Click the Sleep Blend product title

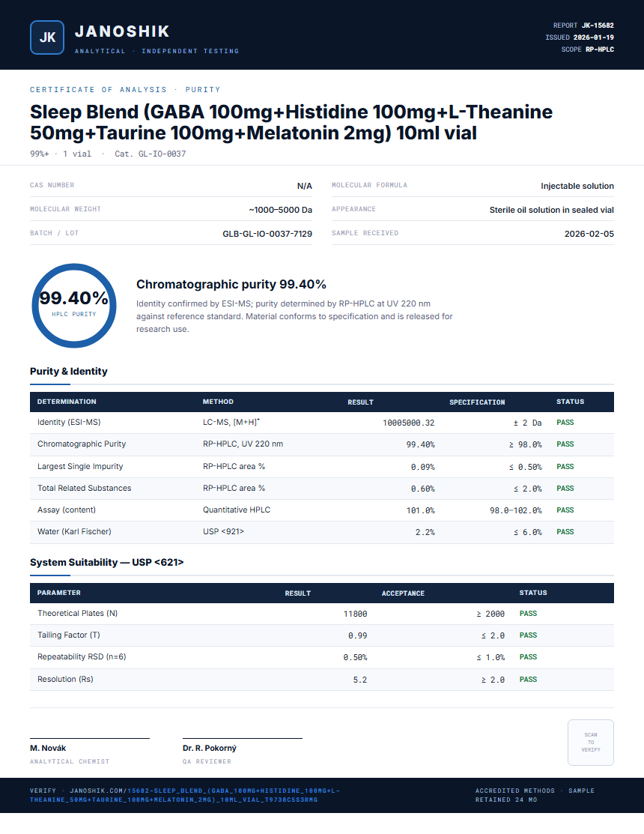[x=291, y=122]
